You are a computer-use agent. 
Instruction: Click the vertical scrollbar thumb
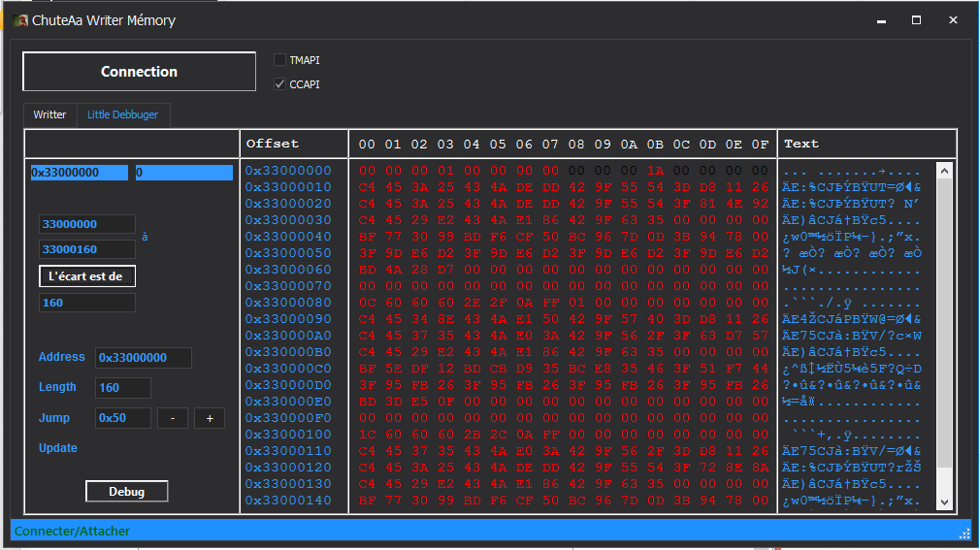tap(944, 324)
